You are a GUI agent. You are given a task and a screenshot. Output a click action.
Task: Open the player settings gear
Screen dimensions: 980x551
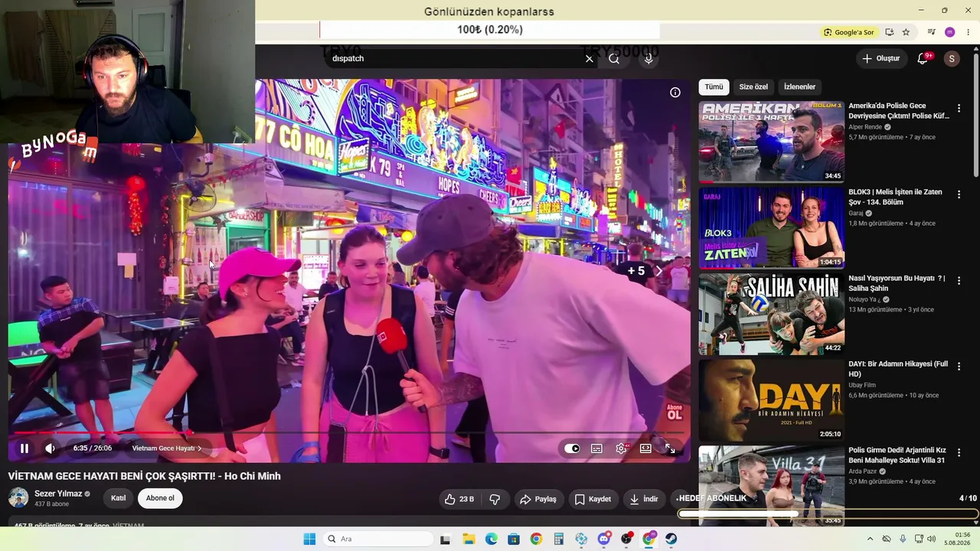pyautogui.click(x=621, y=448)
